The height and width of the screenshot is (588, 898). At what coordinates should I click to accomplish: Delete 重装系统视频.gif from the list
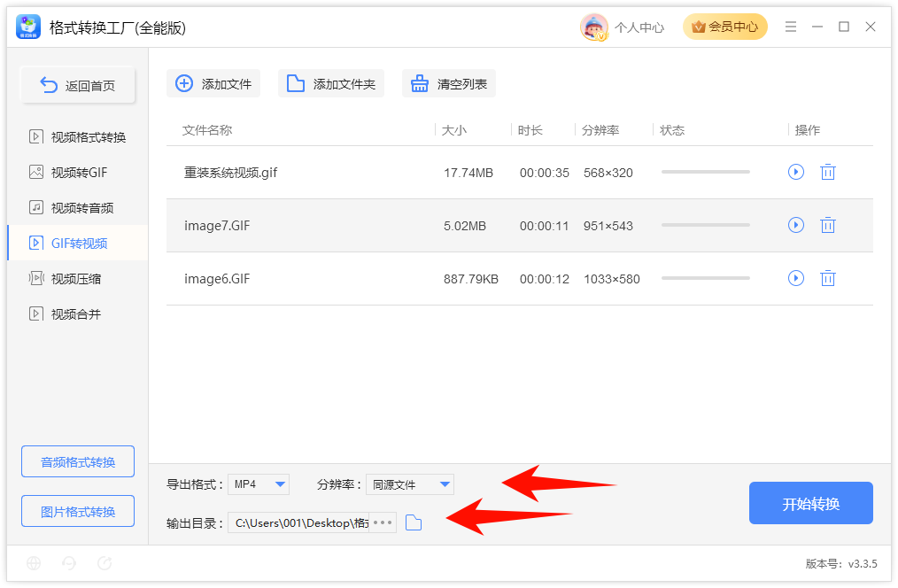click(827, 172)
